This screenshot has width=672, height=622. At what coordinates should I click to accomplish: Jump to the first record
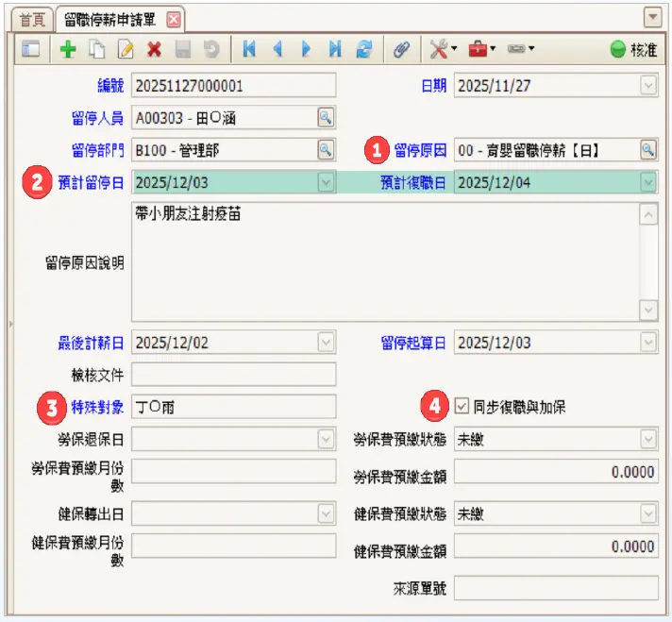tap(249, 50)
